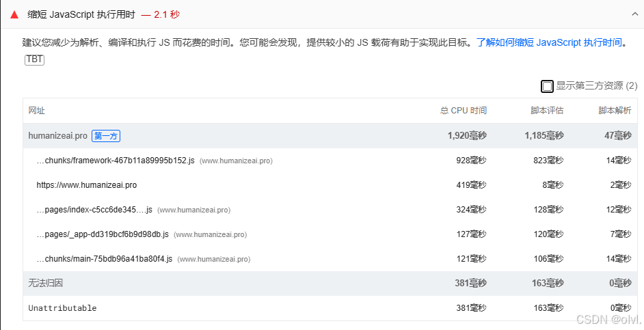This screenshot has width=644, height=330.
Task: Click the 7毫秒 script parse value
Action: pos(621,234)
